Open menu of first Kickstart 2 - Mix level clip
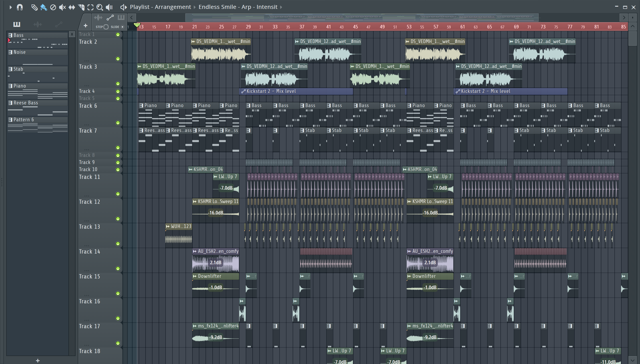 pos(243,92)
